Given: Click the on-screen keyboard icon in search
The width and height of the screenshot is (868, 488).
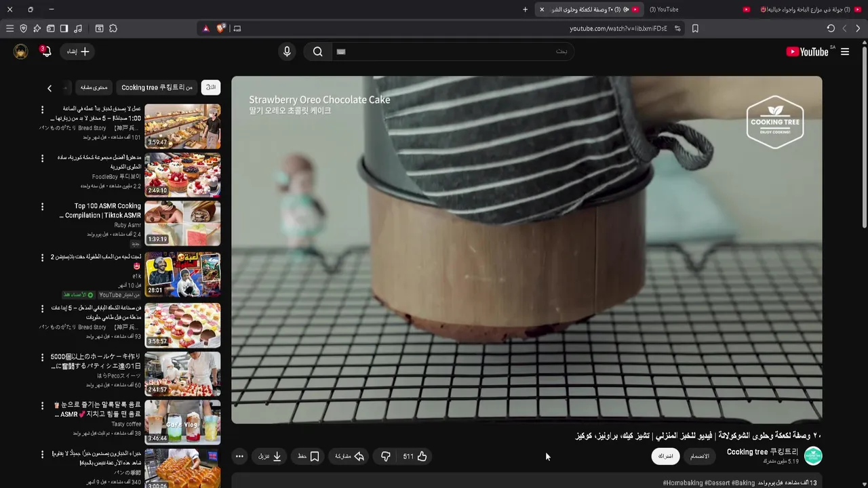Looking at the screenshot, I should (x=341, y=52).
